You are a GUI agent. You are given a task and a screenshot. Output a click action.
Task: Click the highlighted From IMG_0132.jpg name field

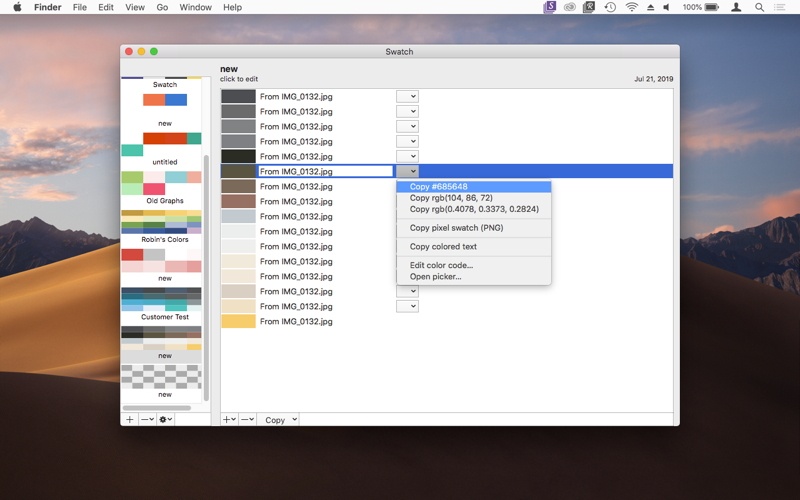click(x=326, y=171)
